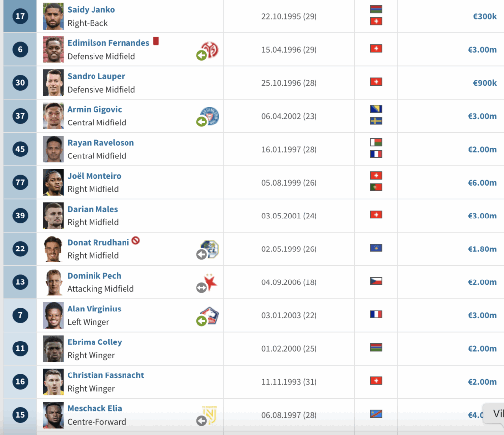Click the red card icon after Edimilson Fernandes
The image size is (504, 435).
coord(156,41)
